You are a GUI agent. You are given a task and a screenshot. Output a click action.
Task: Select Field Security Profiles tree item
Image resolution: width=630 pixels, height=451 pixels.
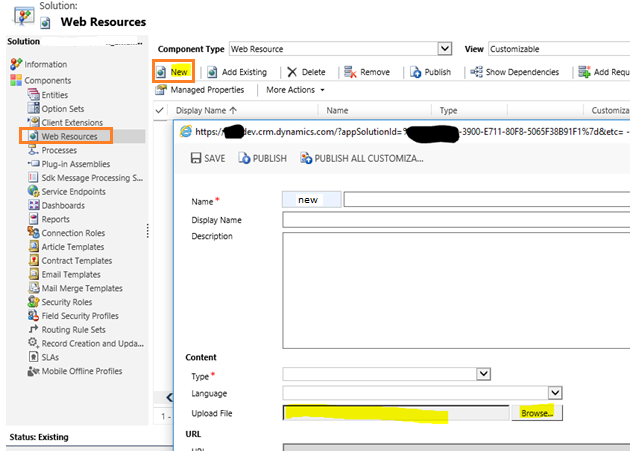80,316
